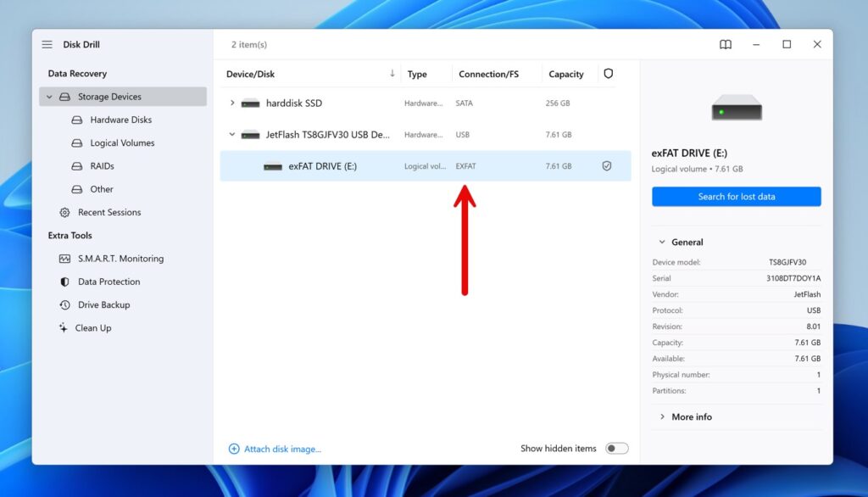Image resolution: width=868 pixels, height=497 pixels.
Task: Click the checkmark circle on the exFAT DRIVE row
Action: [607, 166]
